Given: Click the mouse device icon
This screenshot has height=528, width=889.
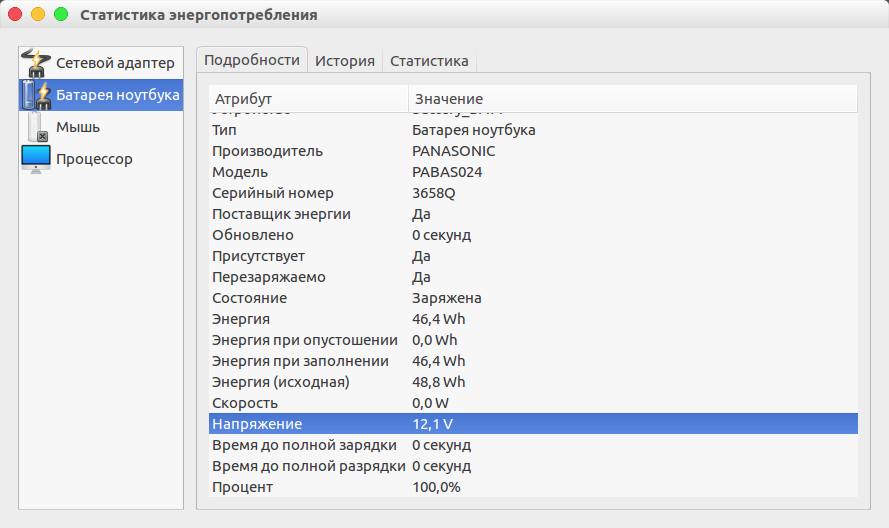Looking at the screenshot, I should pyautogui.click(x=35, y=127).
